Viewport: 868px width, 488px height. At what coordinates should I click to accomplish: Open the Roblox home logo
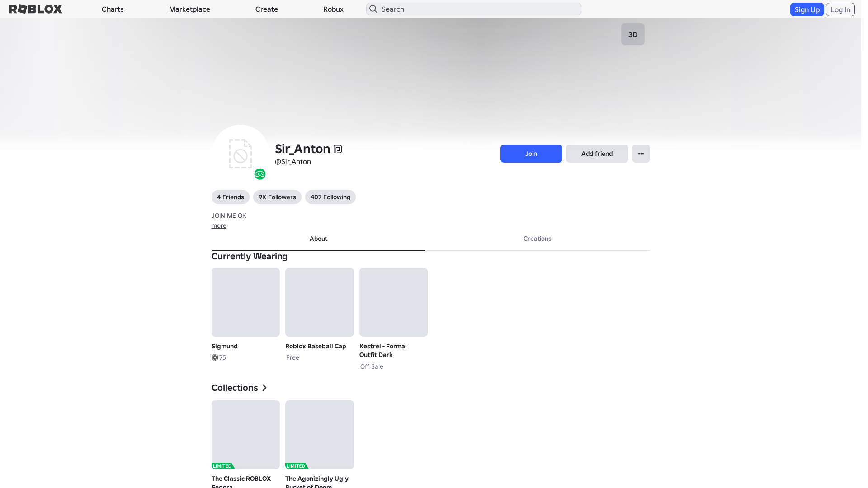tap(36, 9)
